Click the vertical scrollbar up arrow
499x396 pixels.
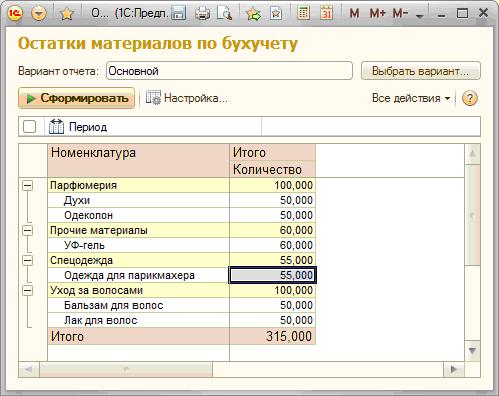coord(472,154)
